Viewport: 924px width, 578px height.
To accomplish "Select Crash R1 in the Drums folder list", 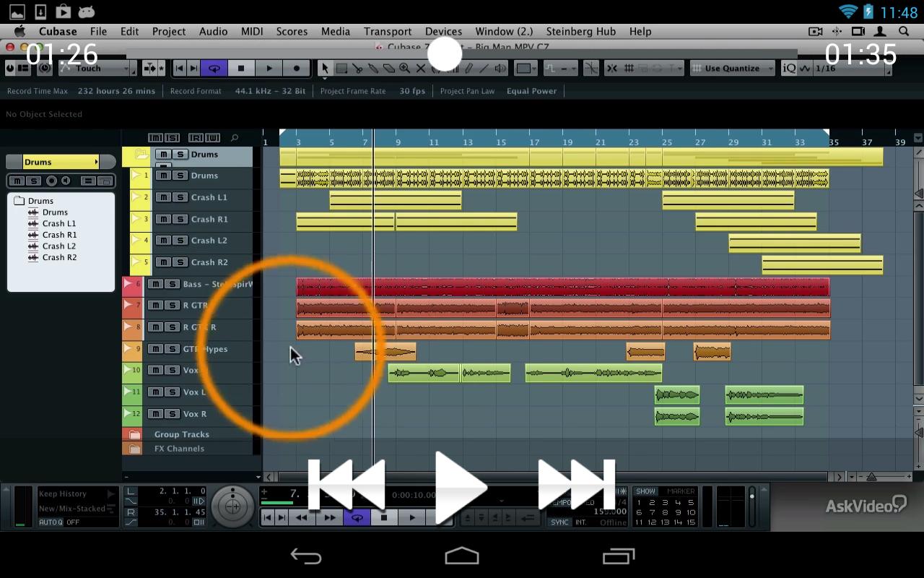I will (59, 235).
